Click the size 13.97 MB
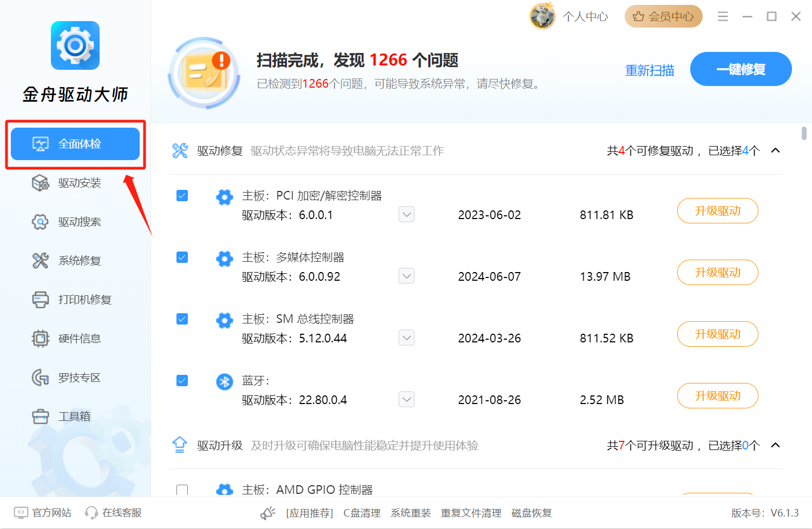The height and width of the screenshot is (529, 812). [x=605, y=276]
